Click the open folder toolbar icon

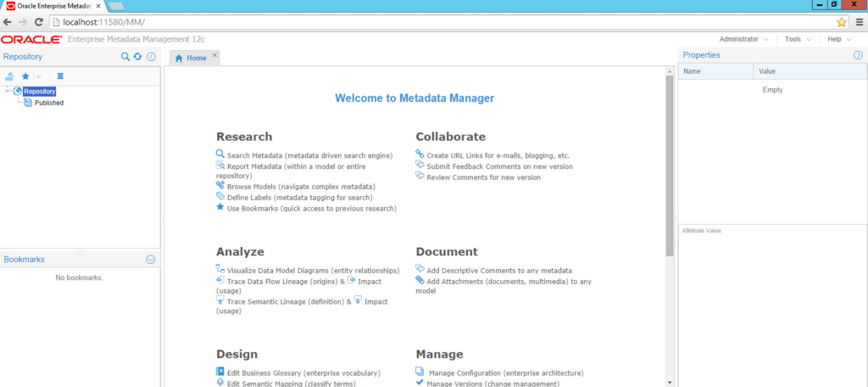(9, 76)
